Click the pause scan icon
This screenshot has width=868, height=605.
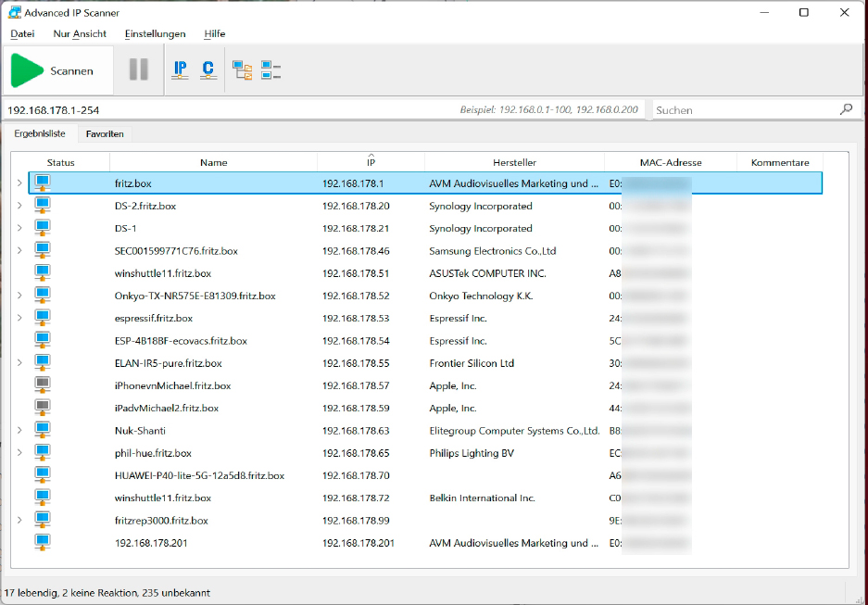(138, 69)
